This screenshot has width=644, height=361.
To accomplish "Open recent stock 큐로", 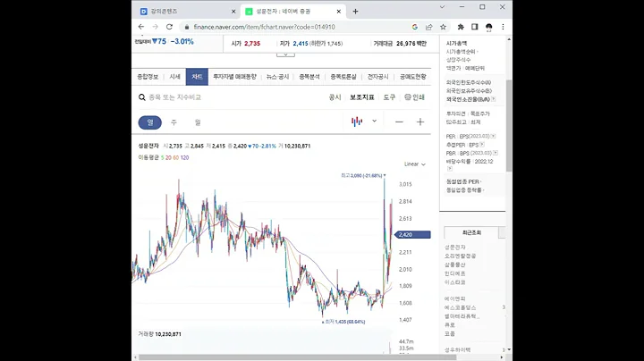I will click(450, 325).
